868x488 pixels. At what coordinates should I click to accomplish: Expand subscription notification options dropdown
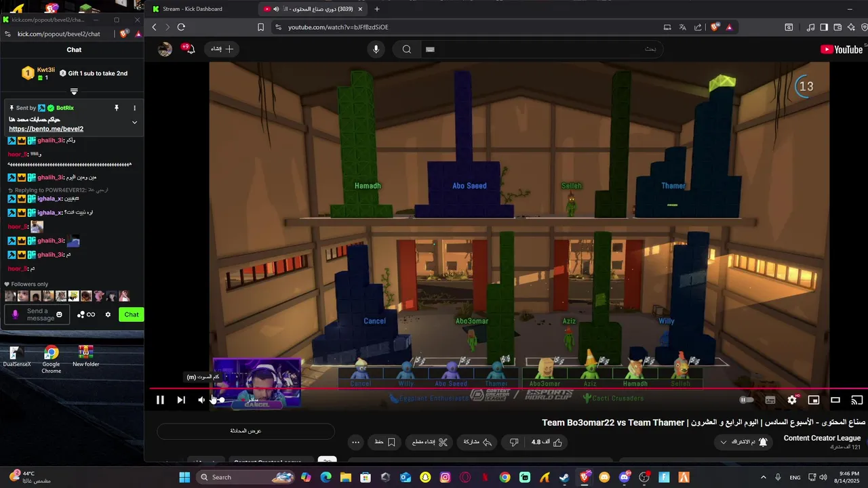click(745, 442)
